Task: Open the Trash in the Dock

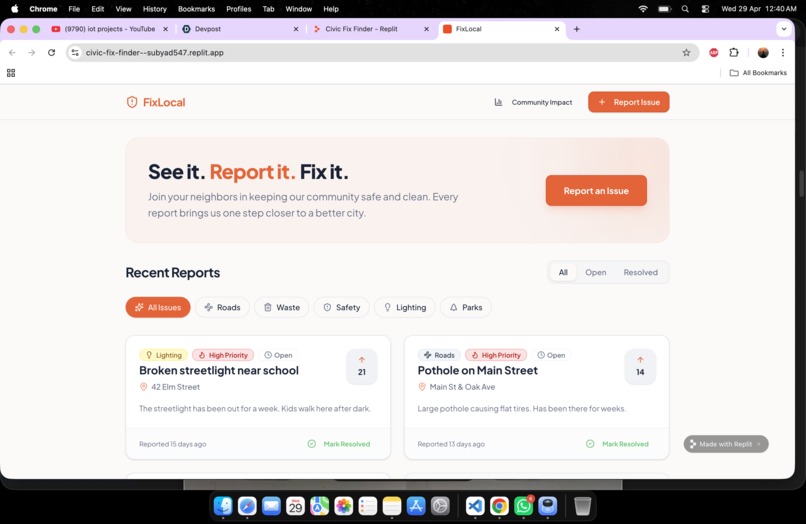Action: (582, 506)
